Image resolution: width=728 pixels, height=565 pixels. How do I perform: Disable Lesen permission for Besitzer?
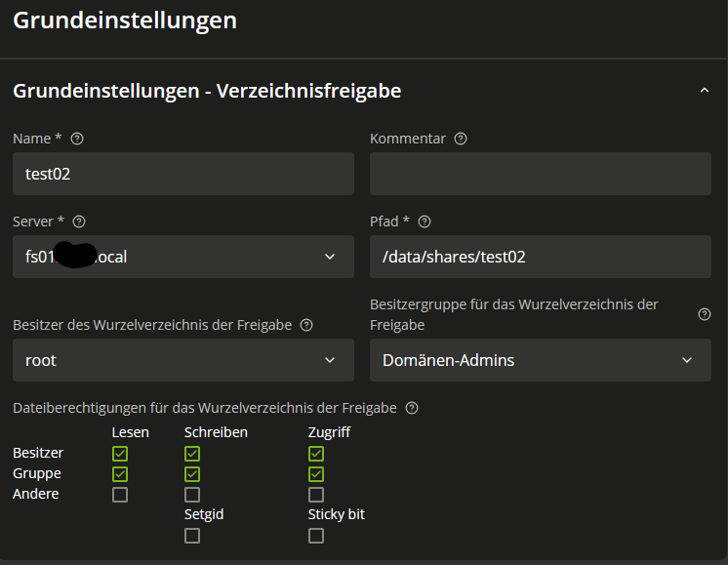click(120, 454)
